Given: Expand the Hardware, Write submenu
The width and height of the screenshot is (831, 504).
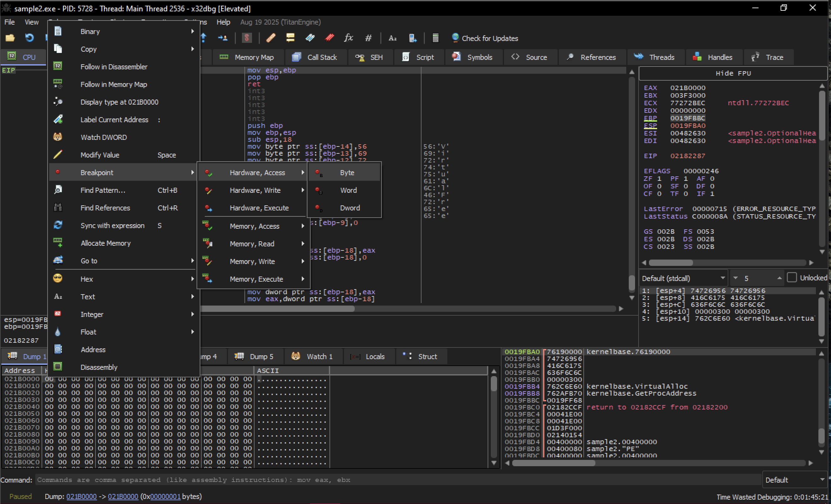Looking at the screenshot, I should click(253, 190).
